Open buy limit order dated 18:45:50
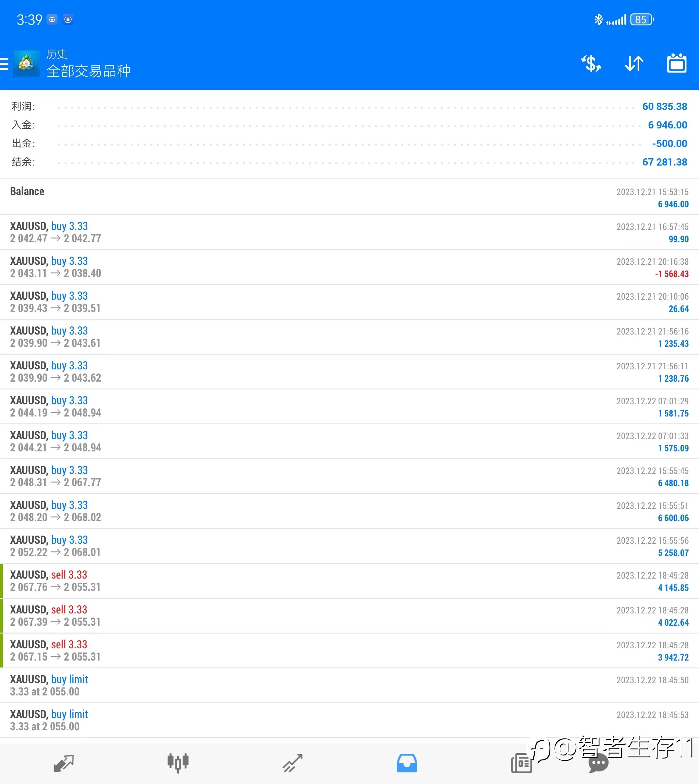The height and width of the screenshot is (784, 699). point(349,686)
